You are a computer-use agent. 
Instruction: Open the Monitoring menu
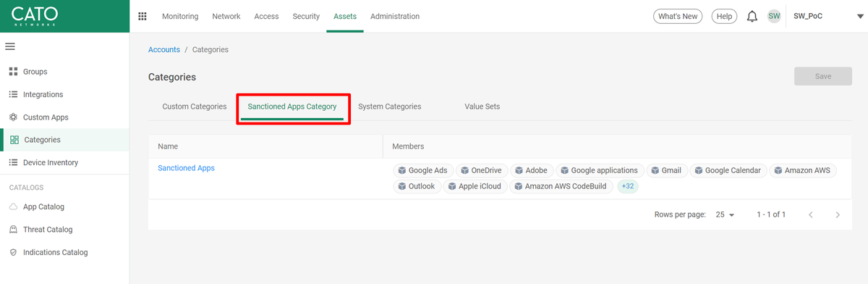(180, 16)
